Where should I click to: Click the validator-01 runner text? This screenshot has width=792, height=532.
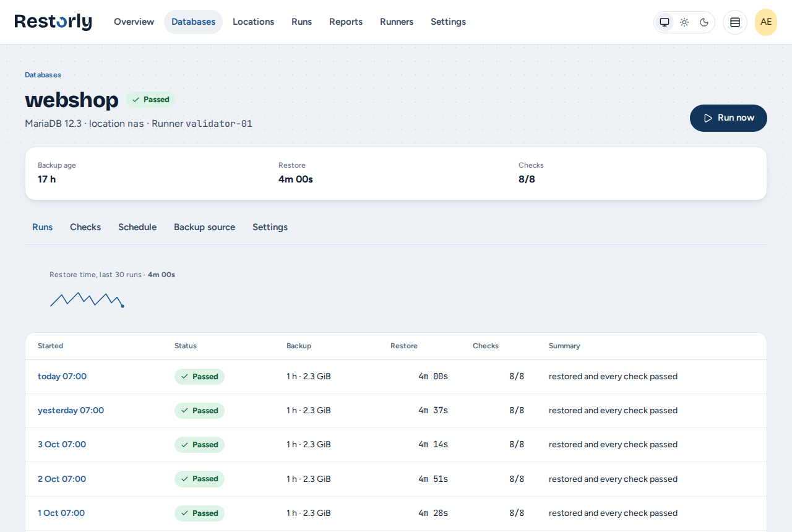tap(219, 124)
